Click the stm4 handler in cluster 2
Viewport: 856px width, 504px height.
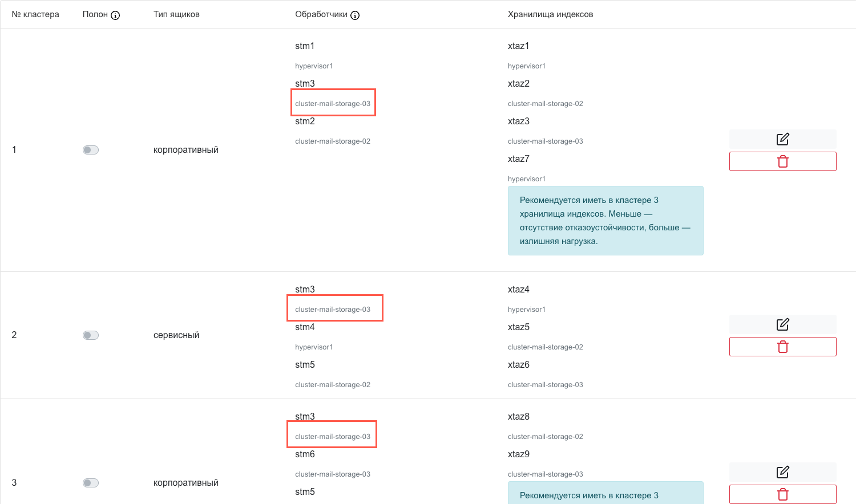pyautogui.click(x=305, y=327)
